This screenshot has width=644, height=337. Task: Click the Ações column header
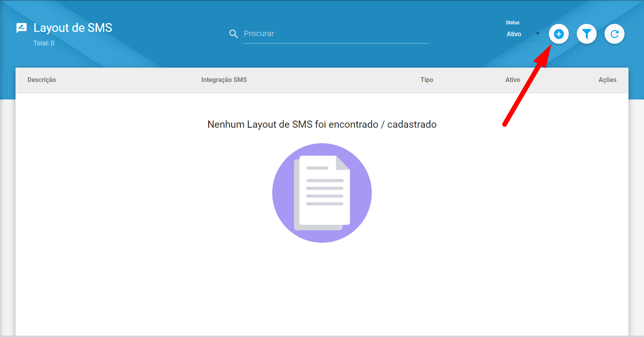click(607, 80)
